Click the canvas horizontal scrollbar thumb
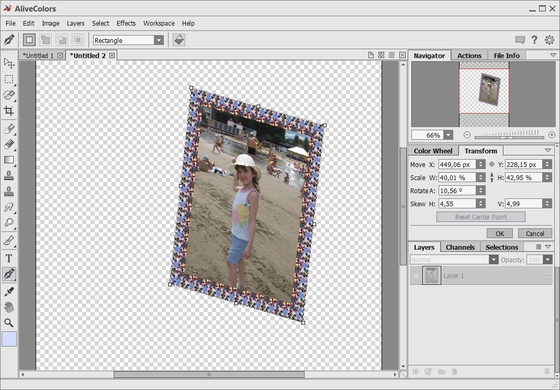The height and width of the screenshot is (390, 560). click(x=209, y=374)
